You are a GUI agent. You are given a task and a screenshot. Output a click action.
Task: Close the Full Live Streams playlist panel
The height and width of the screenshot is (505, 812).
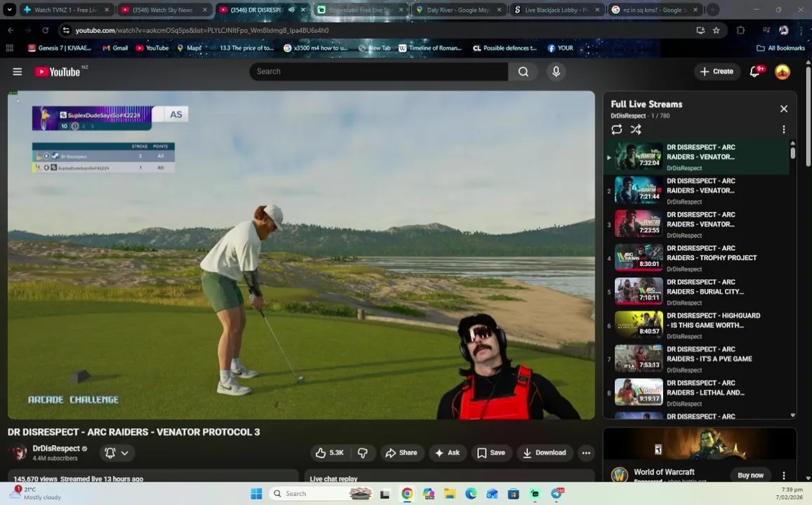(x=783, y=109)
